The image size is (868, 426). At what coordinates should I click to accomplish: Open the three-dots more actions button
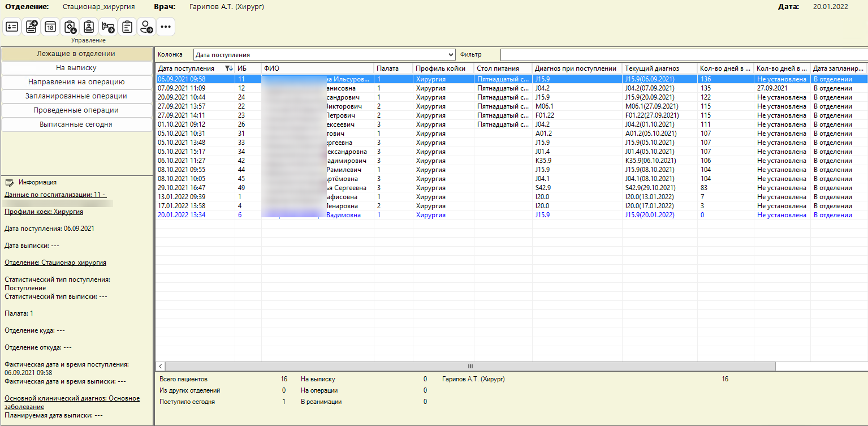(x=166, y=27)
